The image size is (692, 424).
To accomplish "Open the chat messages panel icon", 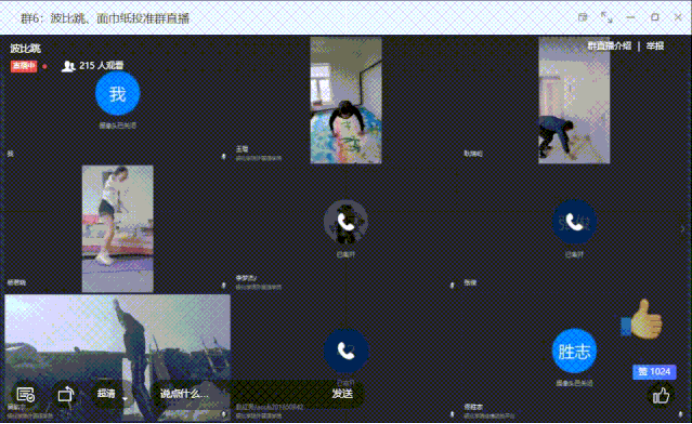I will [26, 394].
